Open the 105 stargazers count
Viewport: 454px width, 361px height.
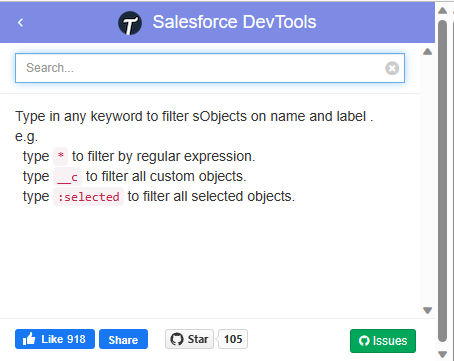233,339
